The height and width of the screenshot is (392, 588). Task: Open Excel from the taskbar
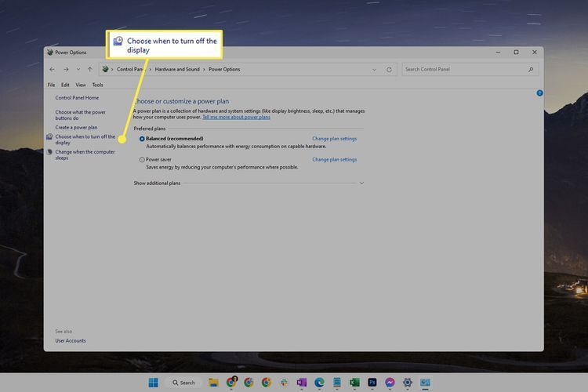tap(354, 383)
